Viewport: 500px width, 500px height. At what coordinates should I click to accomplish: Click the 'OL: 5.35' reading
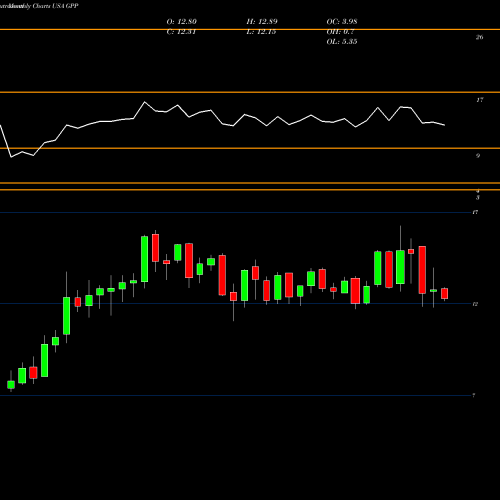click(x=342, y=42)
